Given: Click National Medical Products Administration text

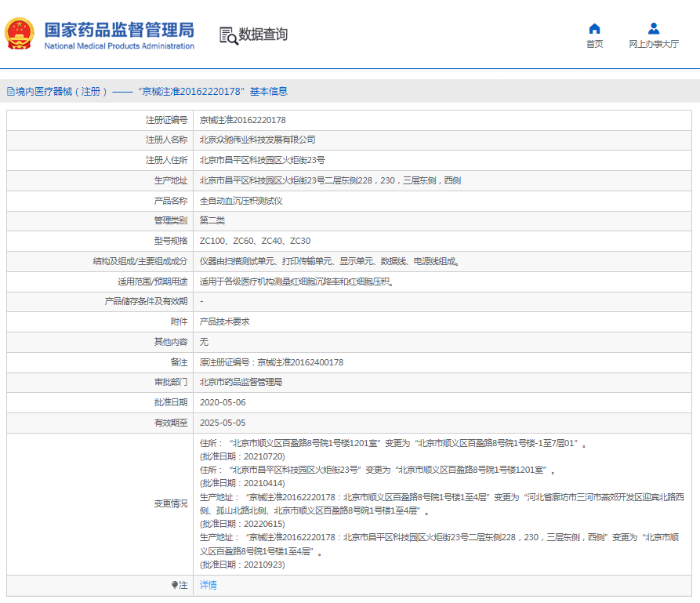Looking at the screenshot, I should [119, 46].
